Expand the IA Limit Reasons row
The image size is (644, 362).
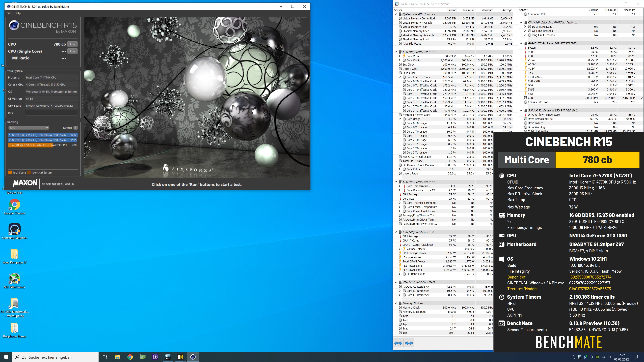(x=525, y=27)
